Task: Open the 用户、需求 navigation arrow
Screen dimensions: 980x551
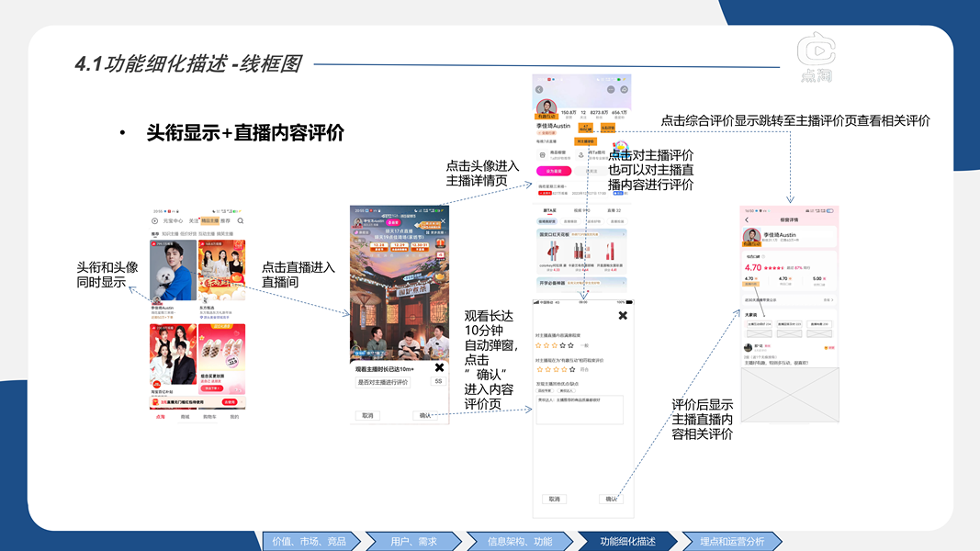Action: tap(413, 541)
